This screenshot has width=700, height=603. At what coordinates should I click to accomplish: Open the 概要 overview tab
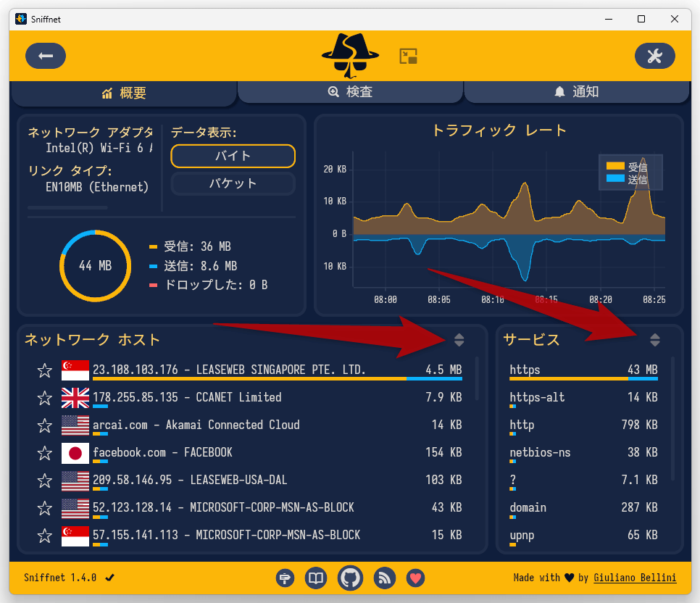click(x=124, y=93)
